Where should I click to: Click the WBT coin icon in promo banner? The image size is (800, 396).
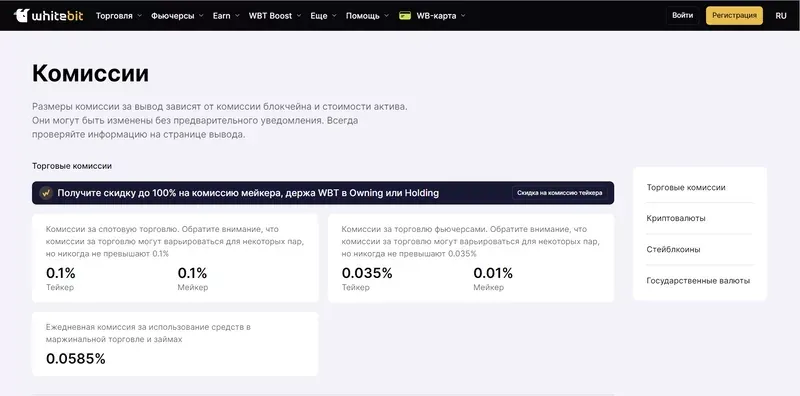pyautogui.click(x=46, y=193)
